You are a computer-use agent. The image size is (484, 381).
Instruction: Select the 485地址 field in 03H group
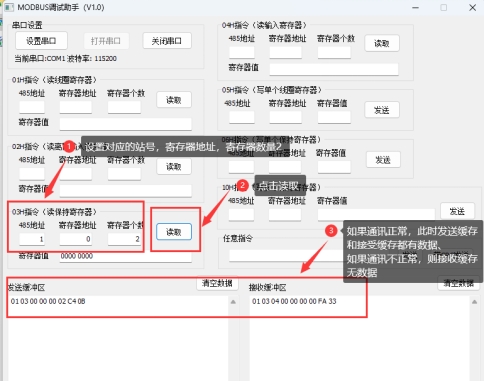pos(32,239)
